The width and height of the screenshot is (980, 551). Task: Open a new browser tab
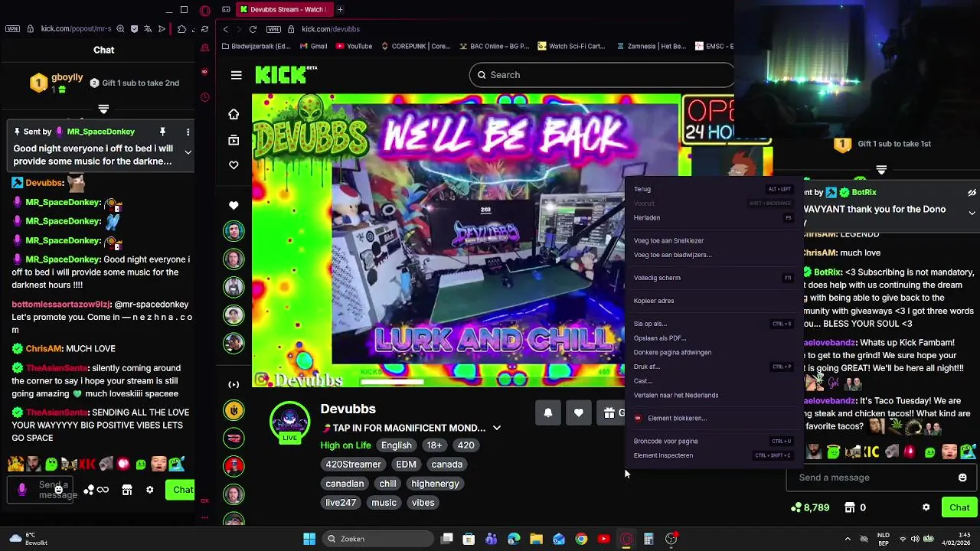[340, 9]
